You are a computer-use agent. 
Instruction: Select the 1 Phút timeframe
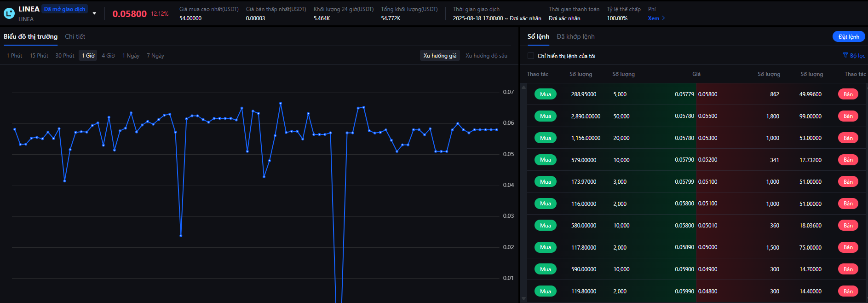(14, 56)
